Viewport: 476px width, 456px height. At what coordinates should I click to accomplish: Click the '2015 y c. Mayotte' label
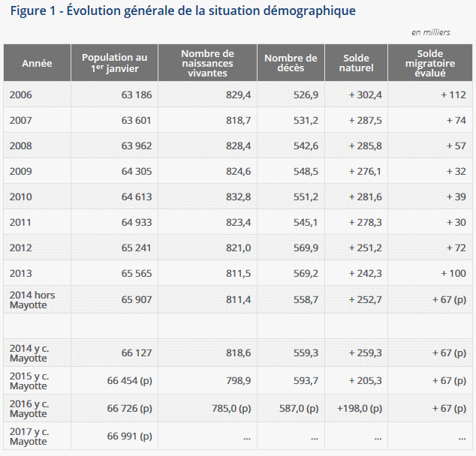point(29,381)
